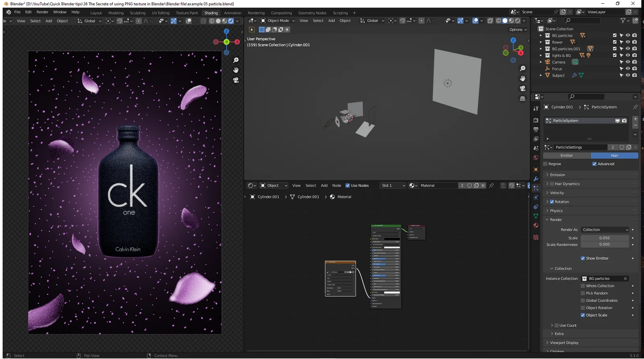Image resolution: width=644 pixels, height=359 pixels.
Task: Disable Focus object in renders
Action: (x=635, y=69)
